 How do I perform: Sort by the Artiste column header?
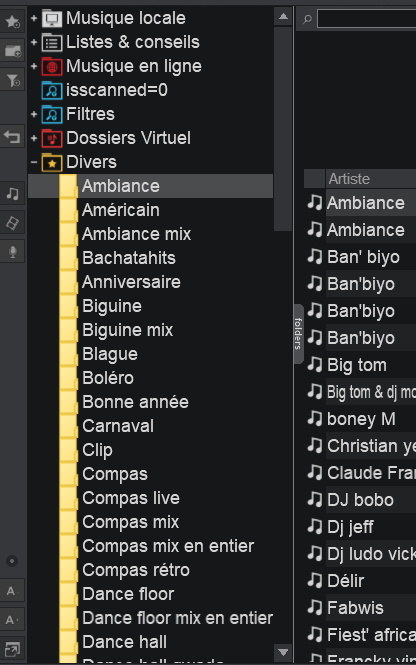point(371,179)
